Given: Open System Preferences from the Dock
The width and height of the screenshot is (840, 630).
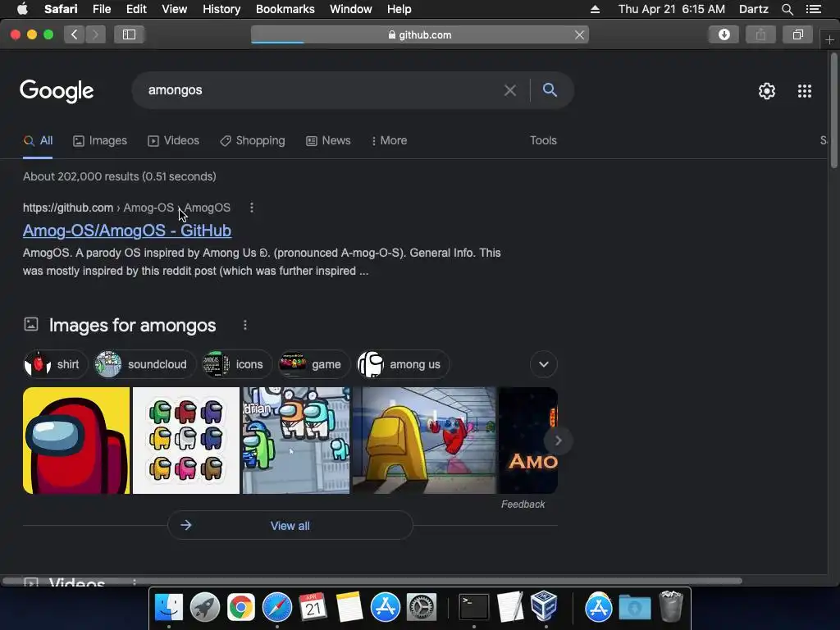Looking at the screenshot, I should (x=422, y=608).
